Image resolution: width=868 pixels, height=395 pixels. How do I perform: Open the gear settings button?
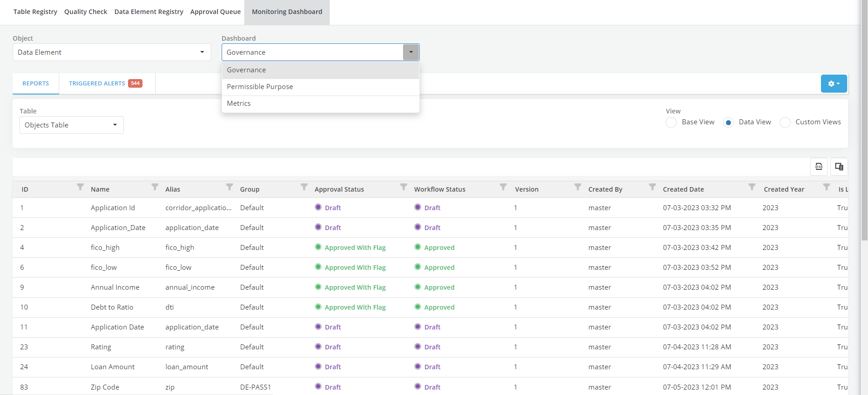click(x=834, y=84)
